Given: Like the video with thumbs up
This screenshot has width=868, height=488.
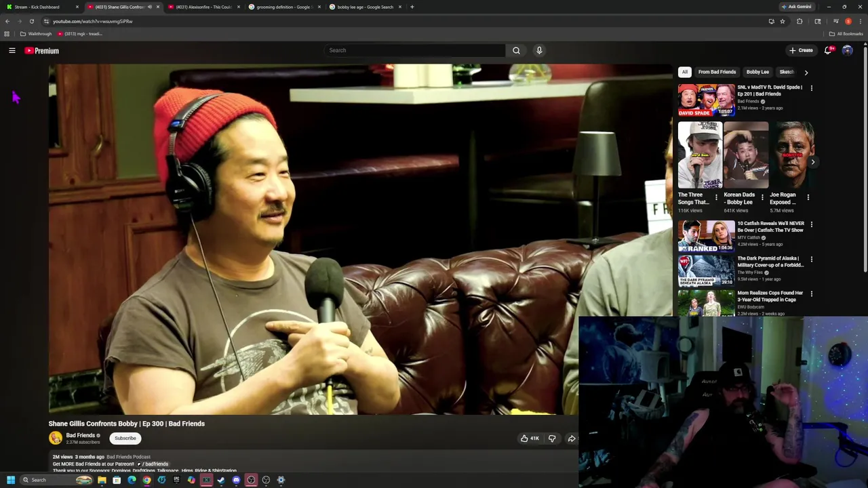Looking at the screenshot, I should 529,439.
